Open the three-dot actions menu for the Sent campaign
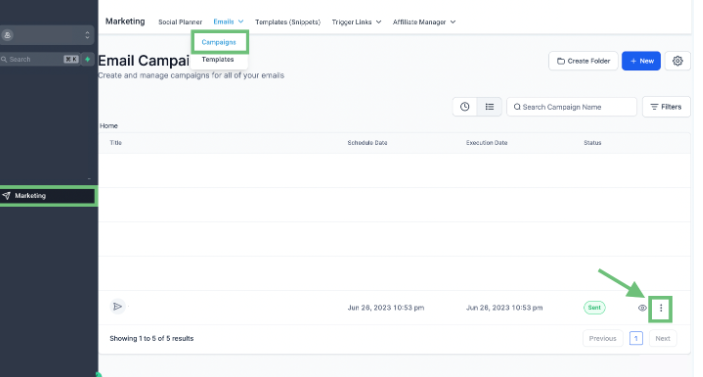This screenshot has width=703, height=377. (x=660, y=308)
